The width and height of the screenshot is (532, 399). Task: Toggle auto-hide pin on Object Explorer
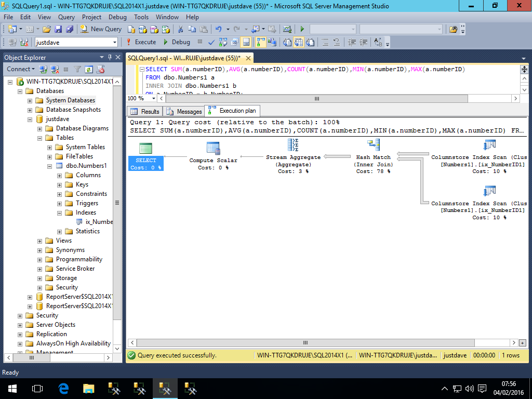pos(110,57)
